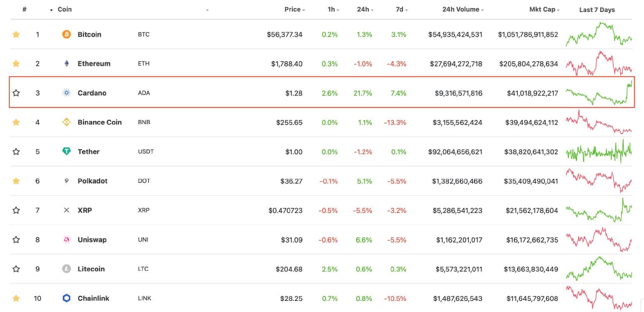The width and height of the screenshot is (644, 312).
Task: Click Binance Coin 7d change -13.3%
Action: (x=395, y=122)
